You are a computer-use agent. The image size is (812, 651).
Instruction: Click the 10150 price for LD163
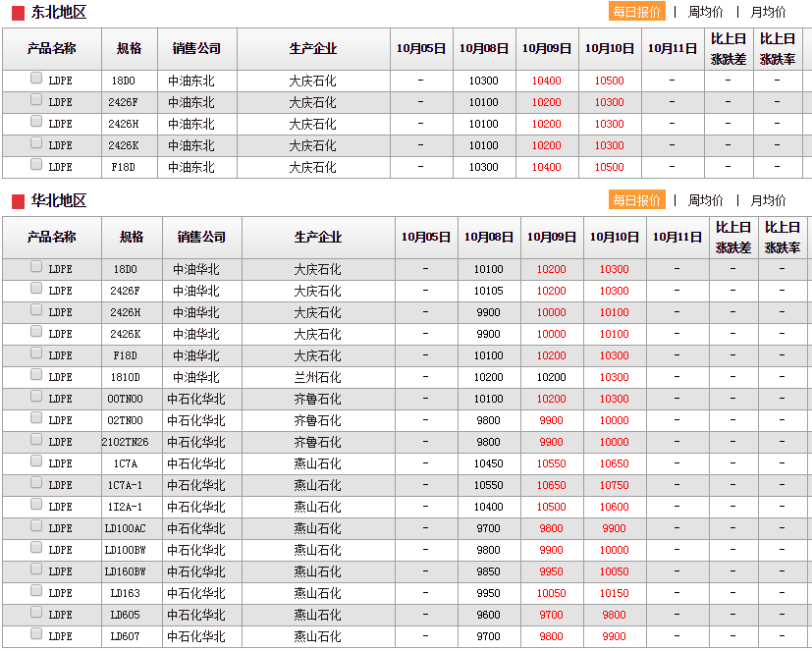(615, 593)
